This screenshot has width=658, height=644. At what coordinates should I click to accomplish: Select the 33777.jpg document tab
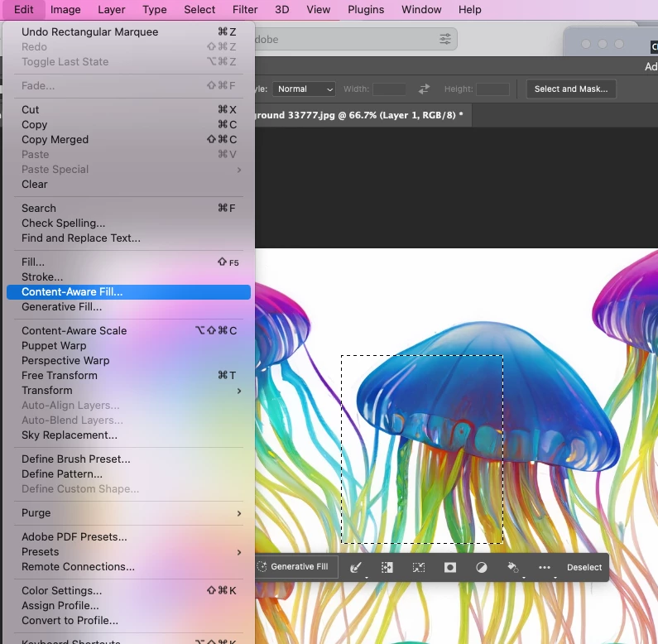click(363, 115)
